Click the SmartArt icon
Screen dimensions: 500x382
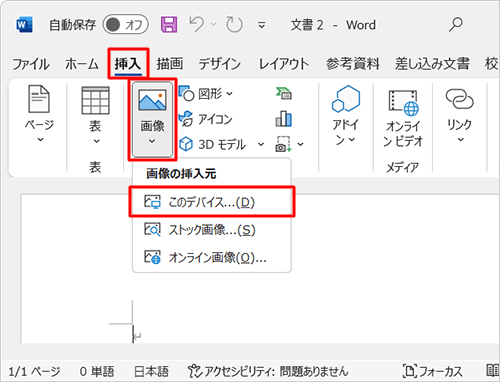pyautogui.click(x=284, y=94)
